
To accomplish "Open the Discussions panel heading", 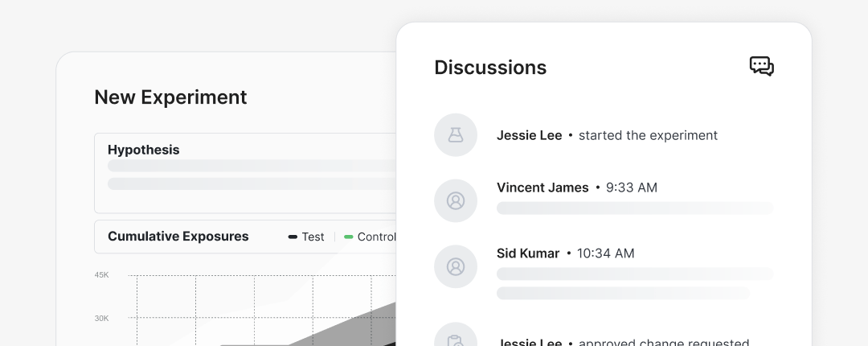I will pyautogui.click(x=490, y=68).
